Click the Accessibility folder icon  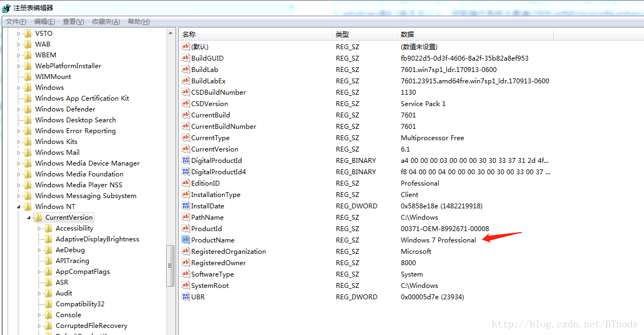tap(48, 228)
